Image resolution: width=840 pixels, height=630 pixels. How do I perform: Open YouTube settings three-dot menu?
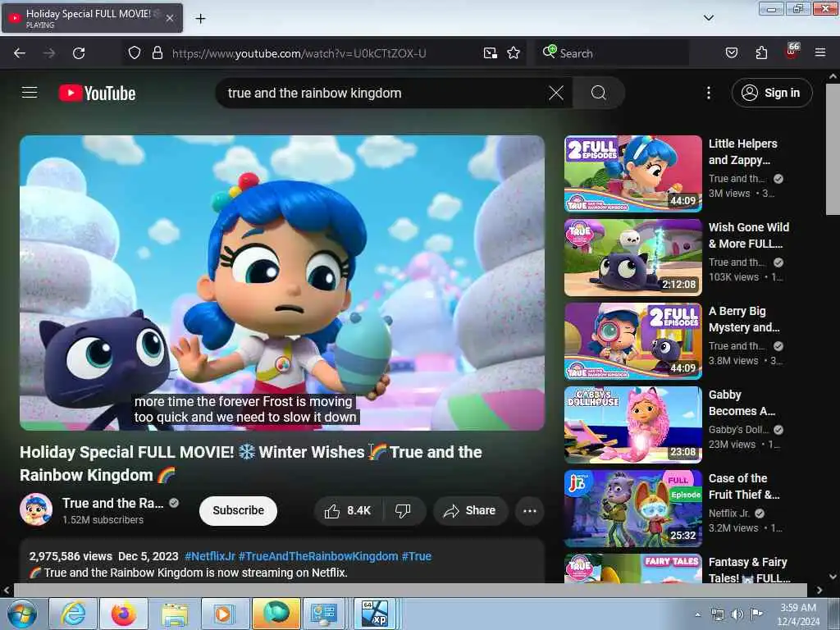point(709,93)
